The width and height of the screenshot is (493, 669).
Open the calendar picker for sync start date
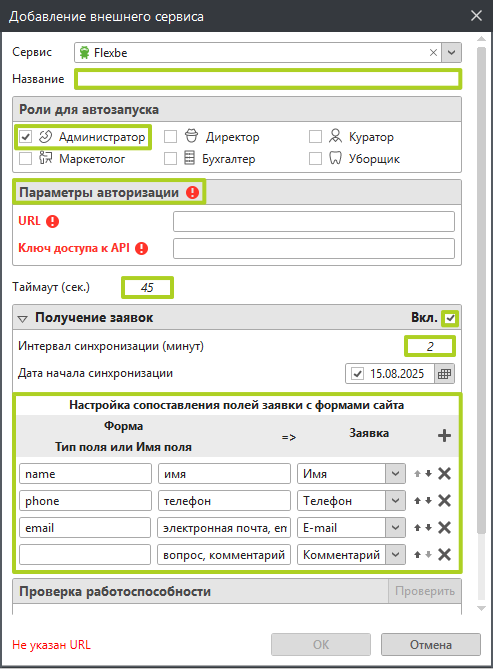tap(444, 374)
